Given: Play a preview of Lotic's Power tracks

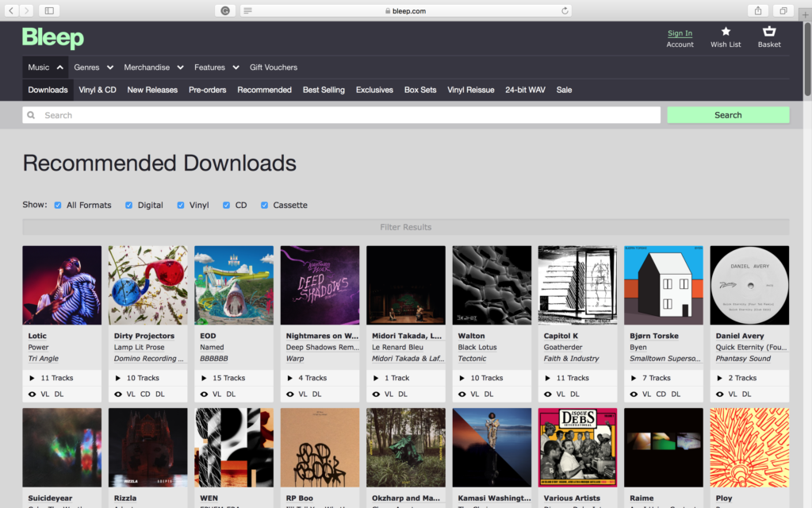Looking at the screenshot, I should pyautogui.click(x=32, y=377).
